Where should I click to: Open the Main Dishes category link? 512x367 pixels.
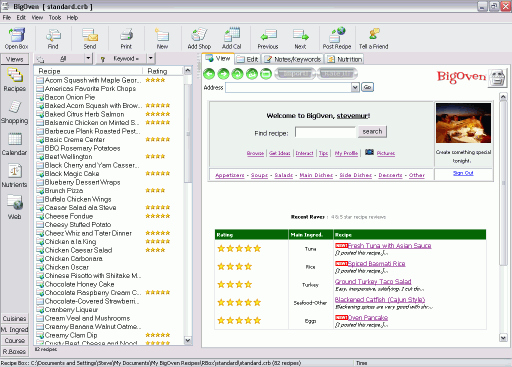click(316, 175)
